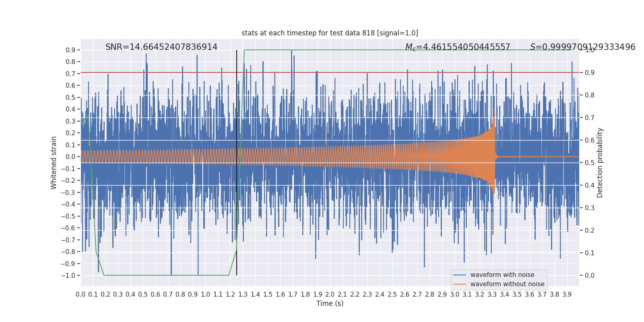Select the S=0.9999709129333496 annotation
The image size is (644, 322).
583,47
